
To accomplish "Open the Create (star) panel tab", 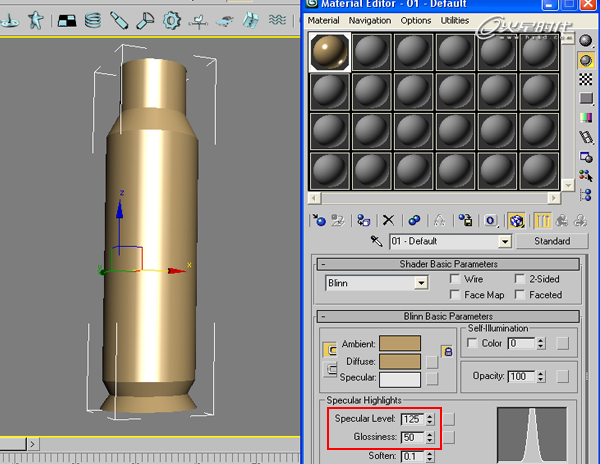I will point(36,20).
